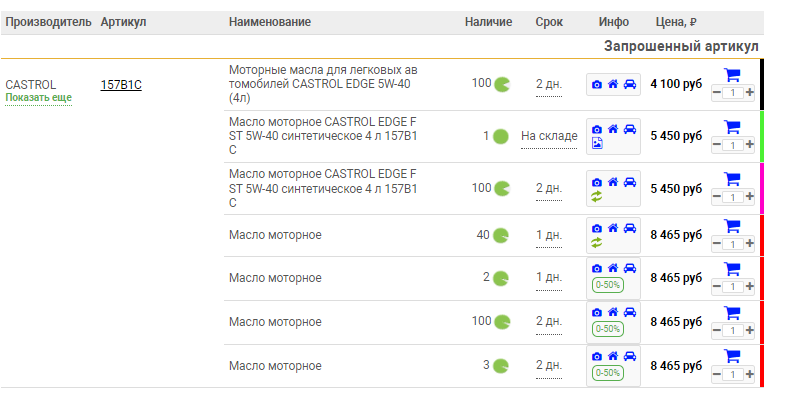Click the green refresh arrows icon in third row

[596, 197]
